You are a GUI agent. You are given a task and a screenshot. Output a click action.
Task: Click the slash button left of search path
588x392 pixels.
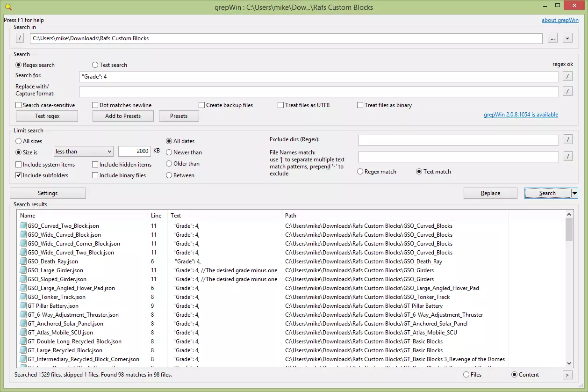20,38
